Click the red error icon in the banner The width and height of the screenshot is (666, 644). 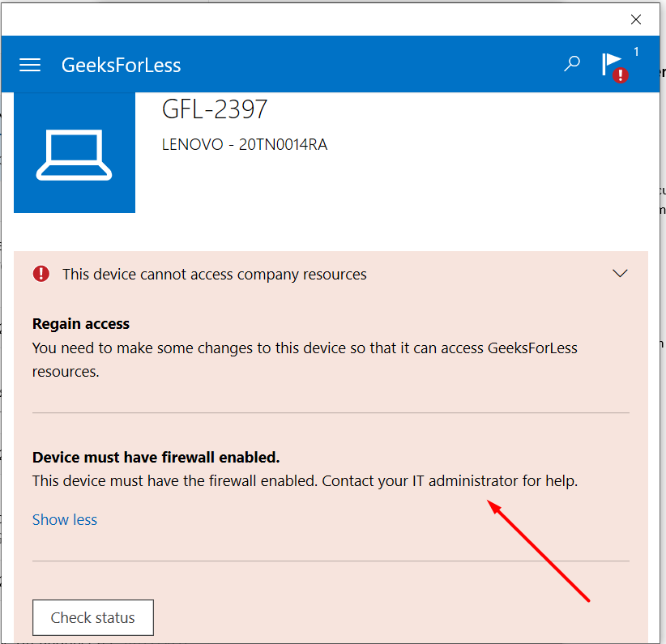click(x=41, y=274)
